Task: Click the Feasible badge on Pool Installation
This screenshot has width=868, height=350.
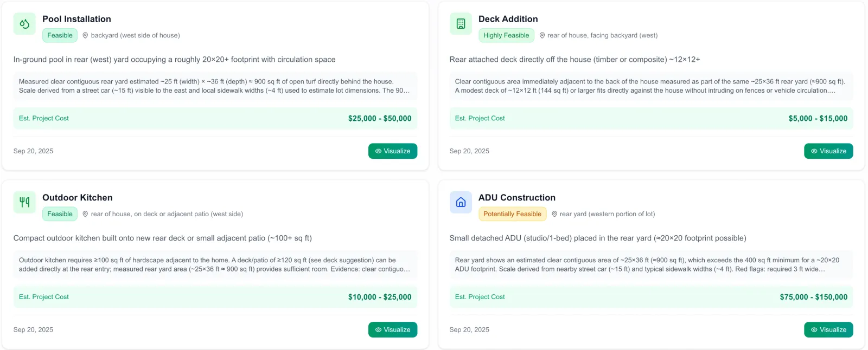Action: [60, 35]
